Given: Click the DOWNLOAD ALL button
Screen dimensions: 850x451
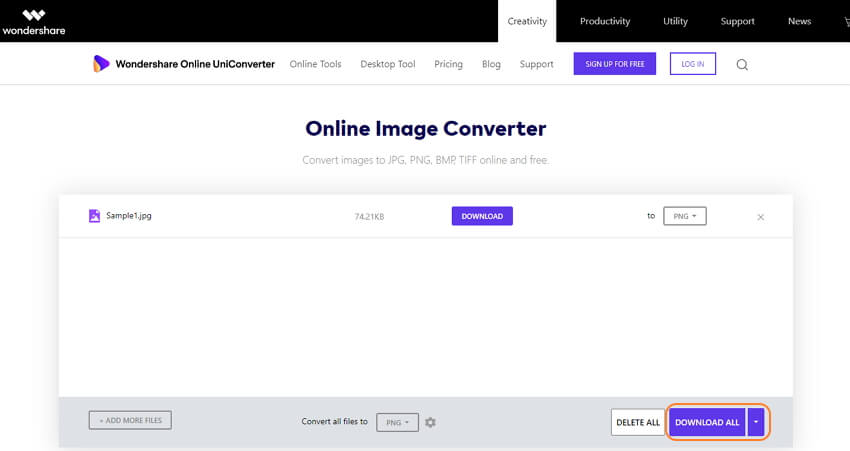Looking at the screenshot, I should (x=707, y=422).
